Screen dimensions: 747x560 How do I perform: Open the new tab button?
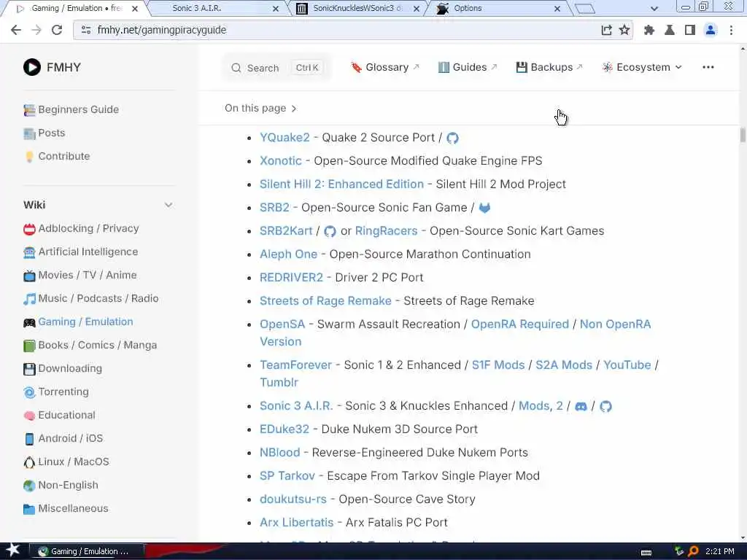(x=584, y=9)
